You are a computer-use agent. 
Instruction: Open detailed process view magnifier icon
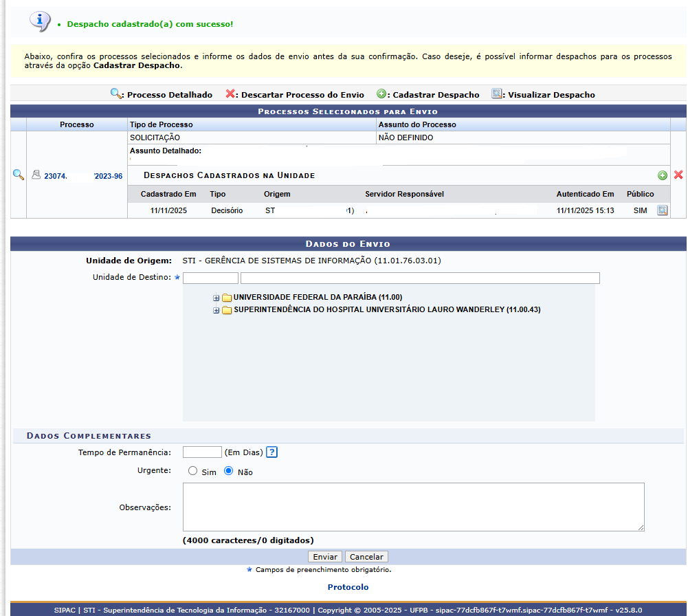[19, 175]
